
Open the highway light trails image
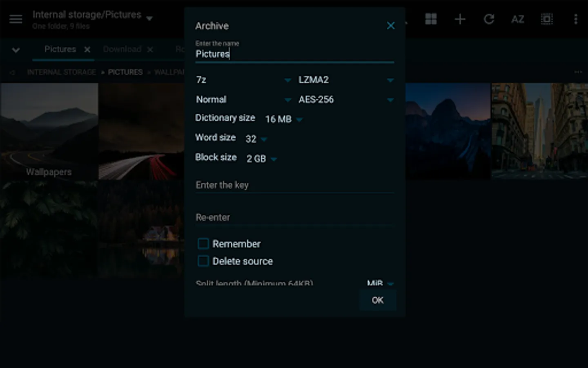141,131
